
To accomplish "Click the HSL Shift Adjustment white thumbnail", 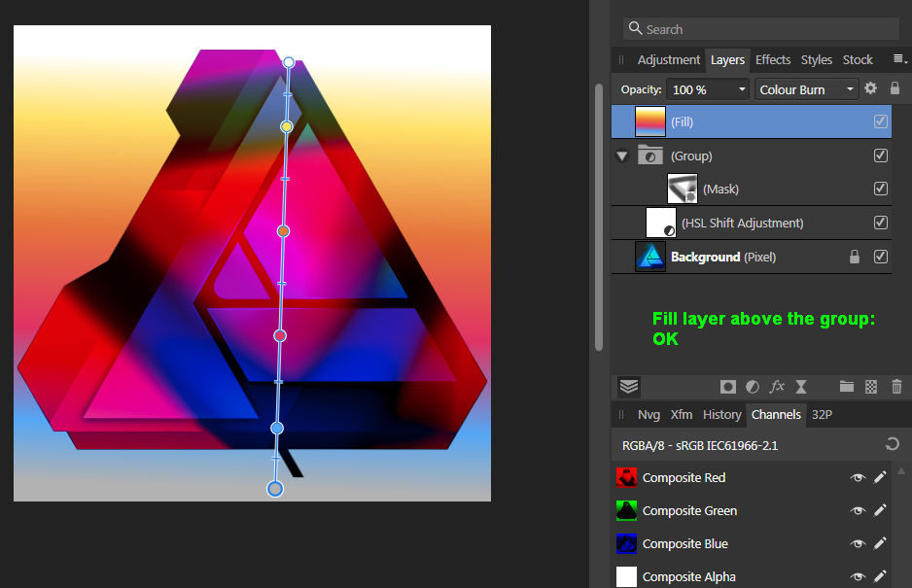I will click(x=661, y=223).
